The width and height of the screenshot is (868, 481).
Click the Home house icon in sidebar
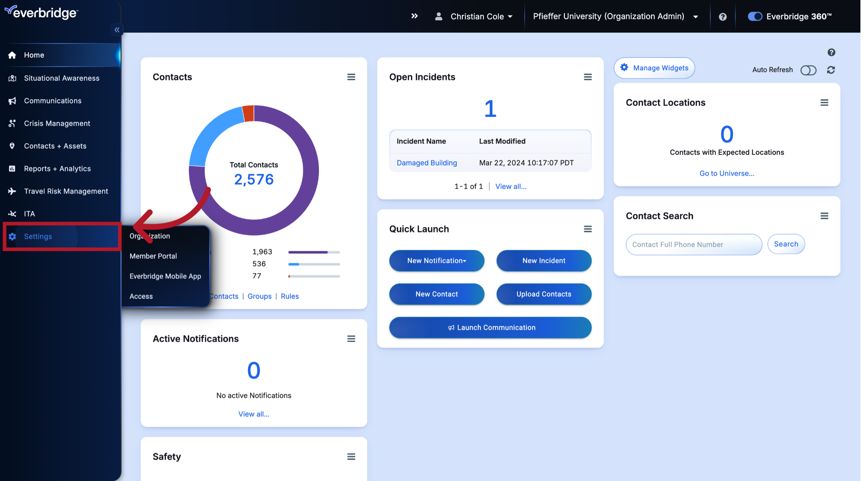point(12,55)
